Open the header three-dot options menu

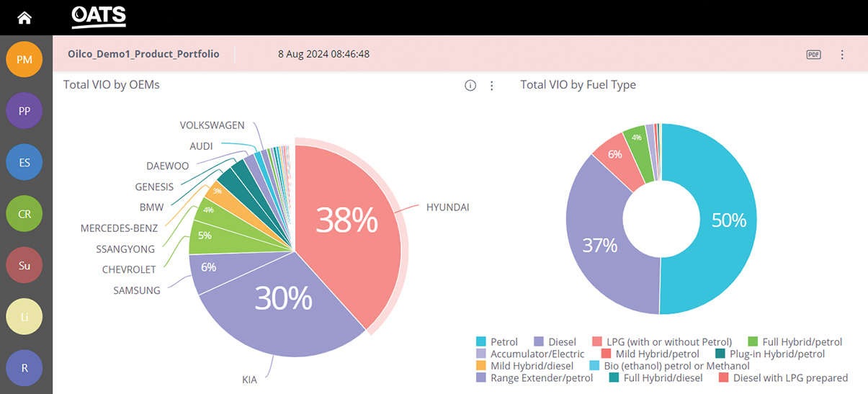(842, 55)
